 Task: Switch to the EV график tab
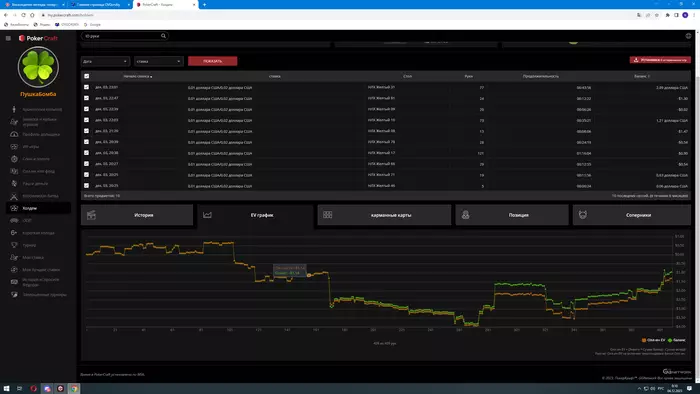point(255,215)
